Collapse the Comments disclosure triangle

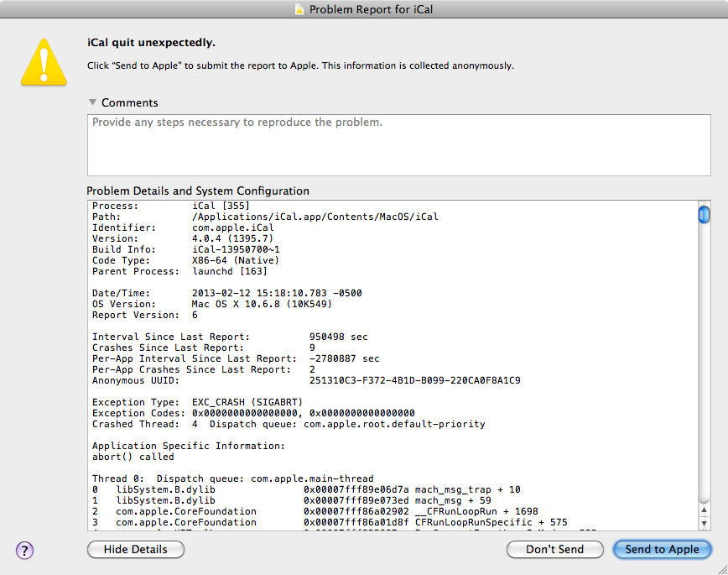point(92,102)
